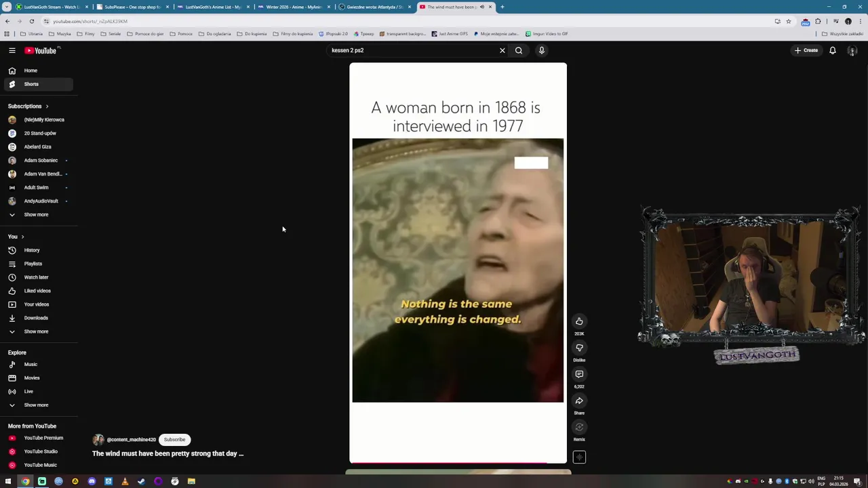This screenshot has height=488, width=868.
Task: Open the comments on this Short
Action: pos(579,374)
